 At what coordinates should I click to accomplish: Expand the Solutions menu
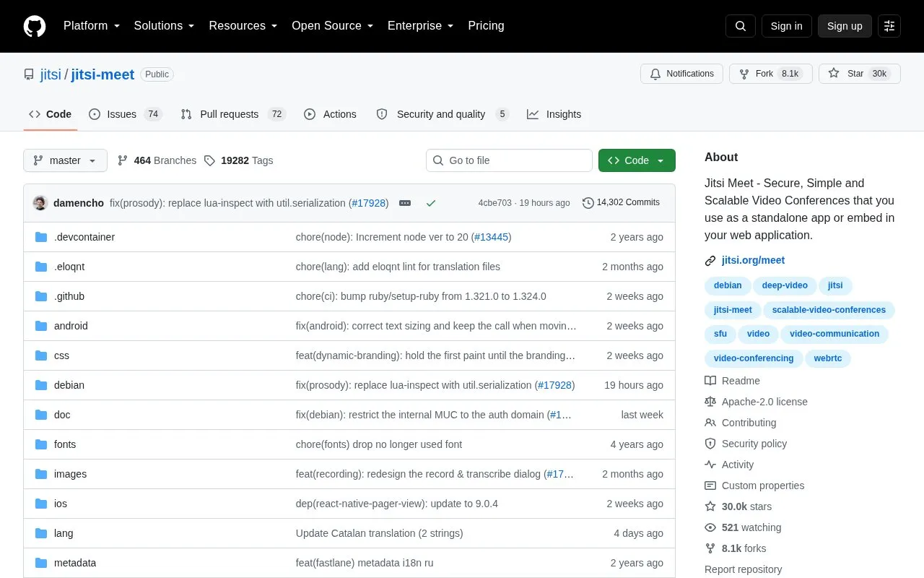(x=164, y=26)
